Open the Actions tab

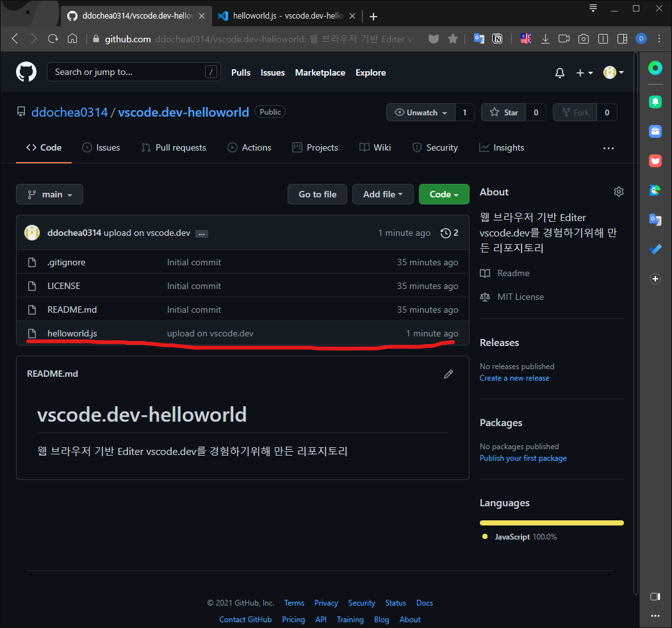(x=249, y=148)
